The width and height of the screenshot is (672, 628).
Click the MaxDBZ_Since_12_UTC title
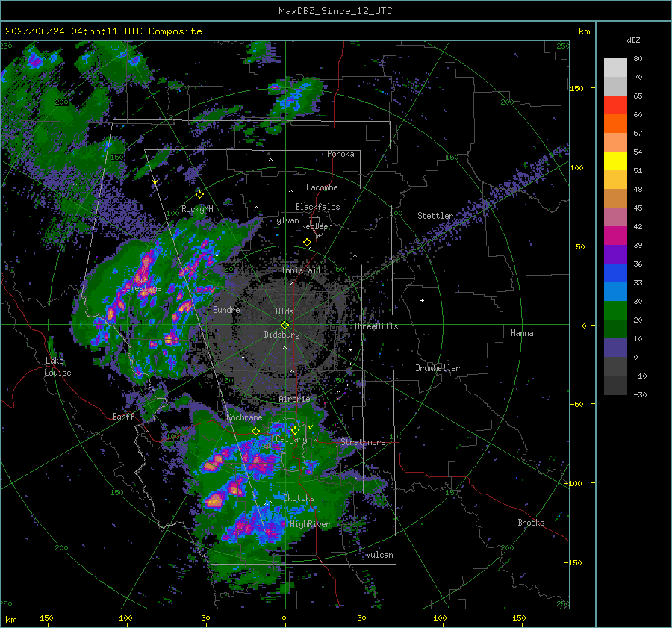(x=335, y=11)
